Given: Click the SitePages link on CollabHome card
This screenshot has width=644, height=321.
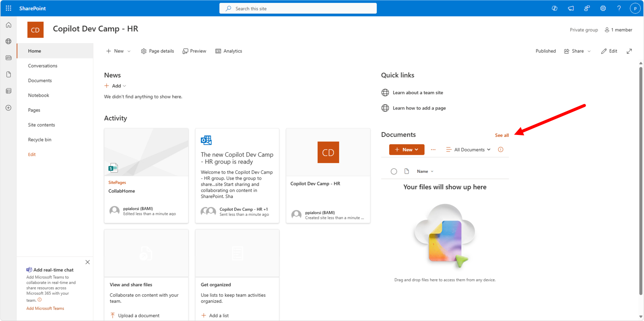Looking at the screenshot, I should [x=117, y=182].
